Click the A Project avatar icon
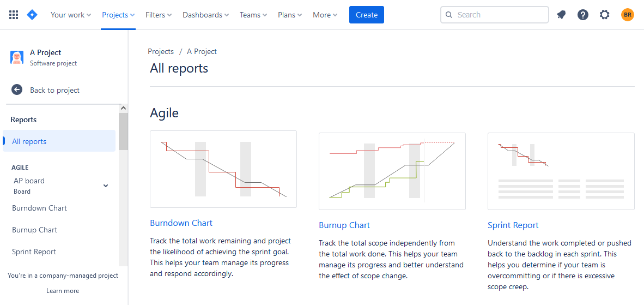Screen dimensions: 644x305 point(17,57)
